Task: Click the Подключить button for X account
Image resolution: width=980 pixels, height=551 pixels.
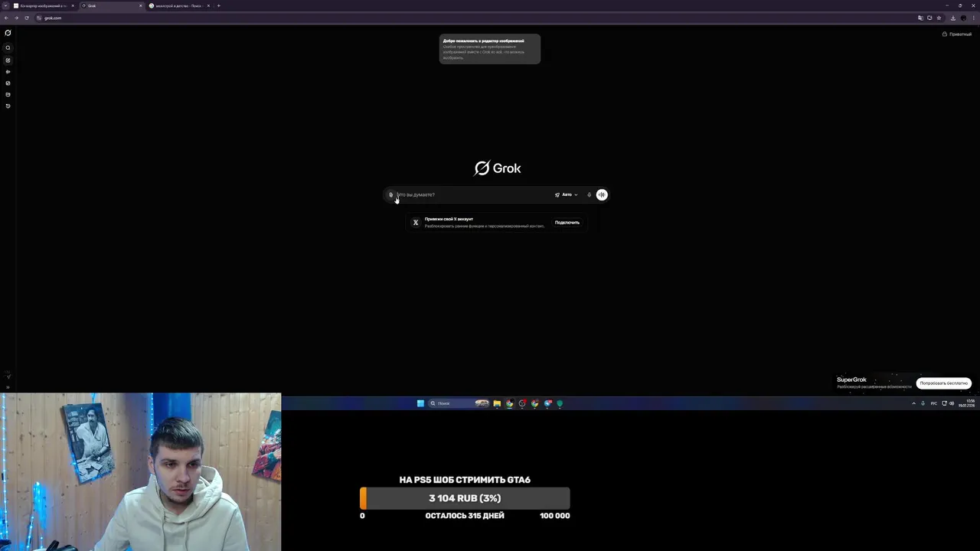Action: (567, 223)
